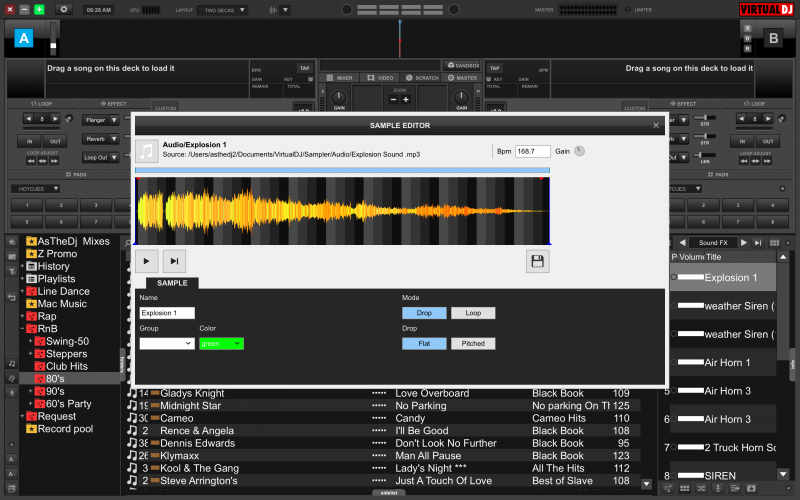800x500 pixels.
Task: Adjust right mixer GAIN knob
Action: pos(461,97)
